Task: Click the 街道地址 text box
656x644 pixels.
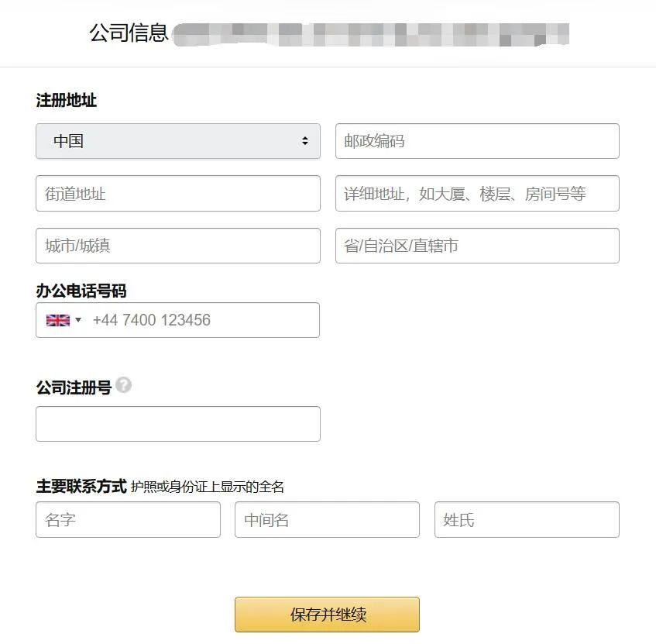Action: [x=178, y=193]
